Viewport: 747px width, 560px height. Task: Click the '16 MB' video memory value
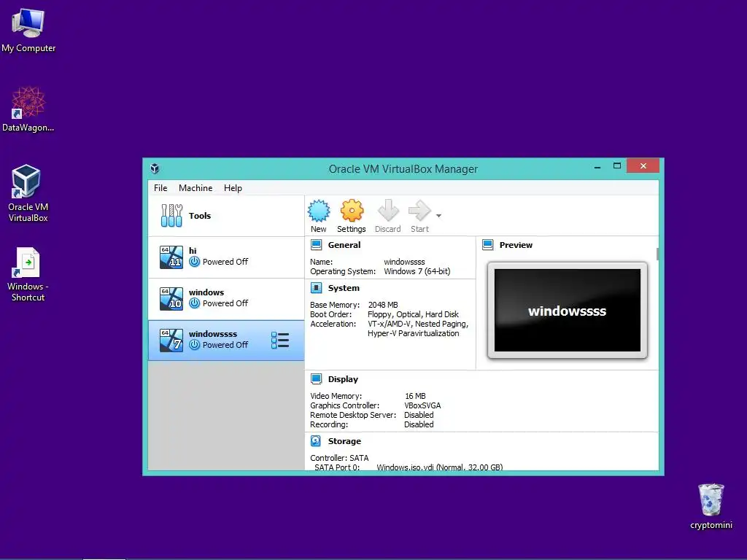click(x=415, y=396)
